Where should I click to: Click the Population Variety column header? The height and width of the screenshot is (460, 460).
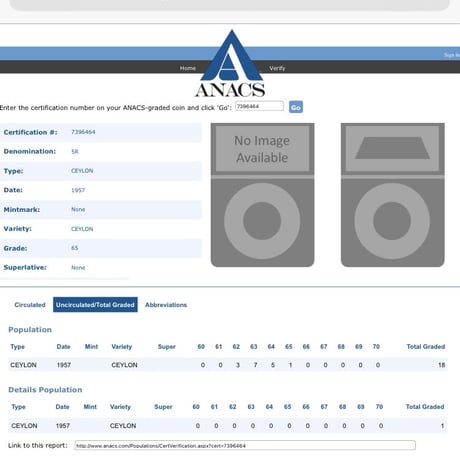122,347
